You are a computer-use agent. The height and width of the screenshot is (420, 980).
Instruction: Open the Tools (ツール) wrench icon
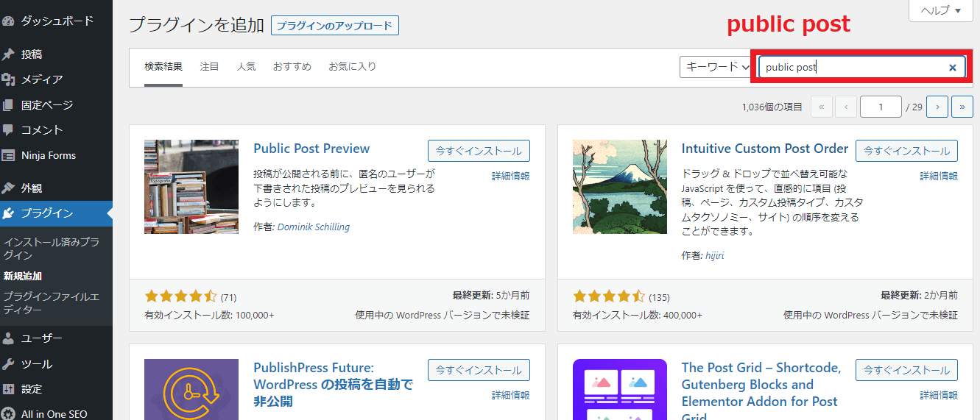9,365
